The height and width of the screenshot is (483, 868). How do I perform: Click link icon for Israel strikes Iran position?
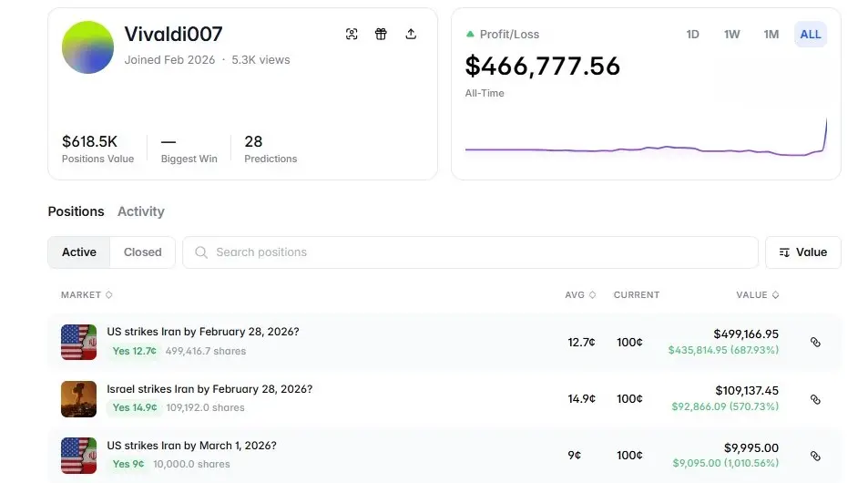(815, 399)
